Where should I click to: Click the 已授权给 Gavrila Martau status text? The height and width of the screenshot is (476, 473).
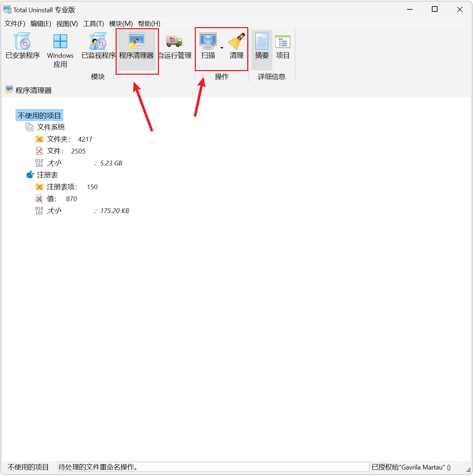click(x=411, y=467)
